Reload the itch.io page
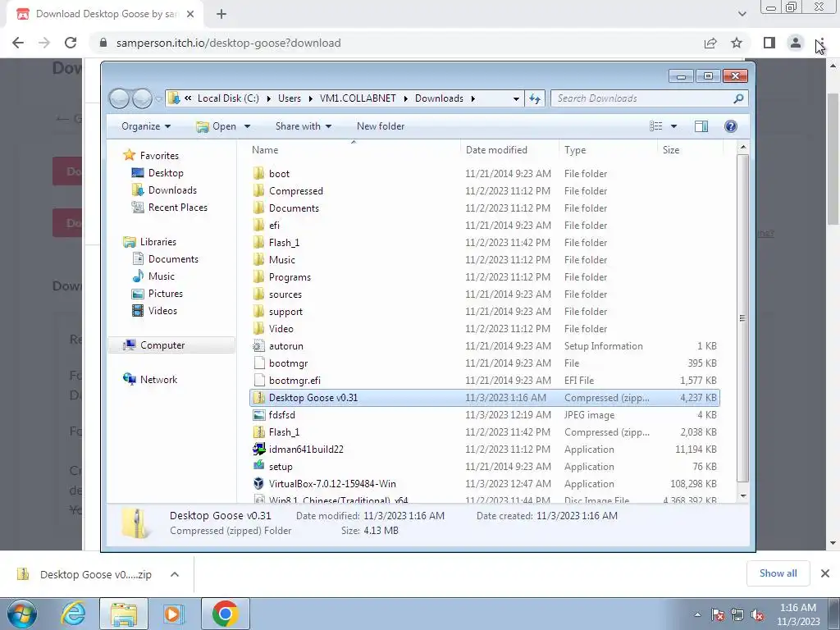The image size is (840, 630). coord(71,43)
